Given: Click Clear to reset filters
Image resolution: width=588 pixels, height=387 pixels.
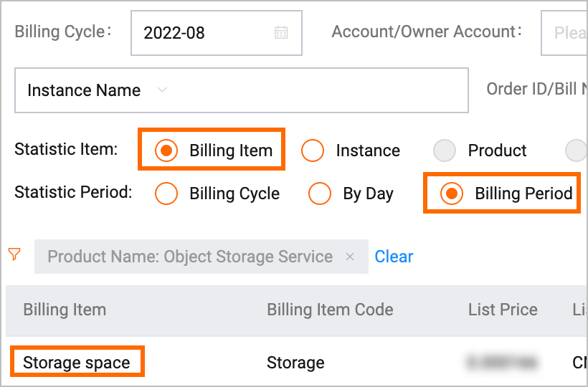Looking at the screenshot, I should 394,257.
